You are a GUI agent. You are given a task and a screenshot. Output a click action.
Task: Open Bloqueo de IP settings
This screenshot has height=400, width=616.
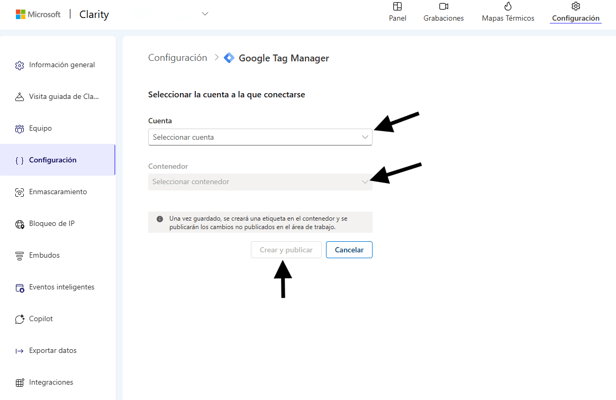coord(58,224)
